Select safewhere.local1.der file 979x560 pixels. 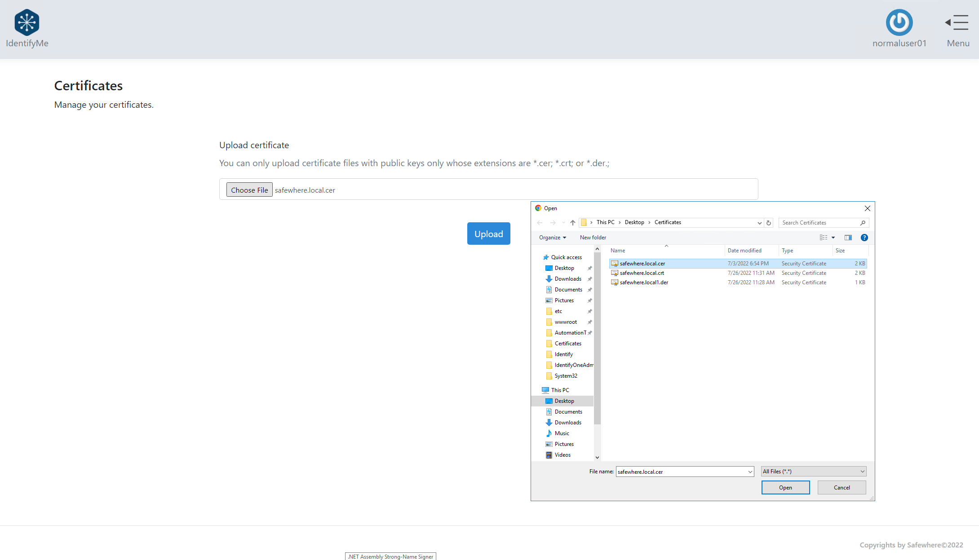pyautogui.click(x=643, y=282)
